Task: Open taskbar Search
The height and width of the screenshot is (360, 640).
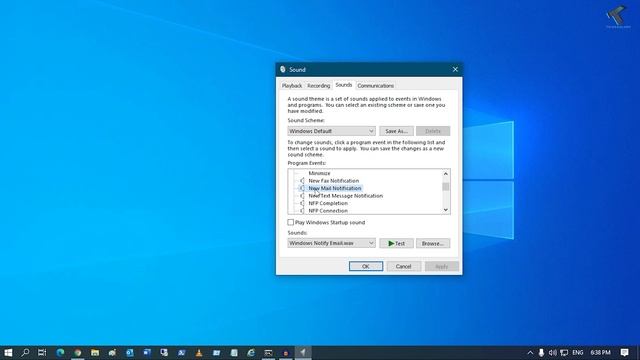Action: [x=25, y=353]
